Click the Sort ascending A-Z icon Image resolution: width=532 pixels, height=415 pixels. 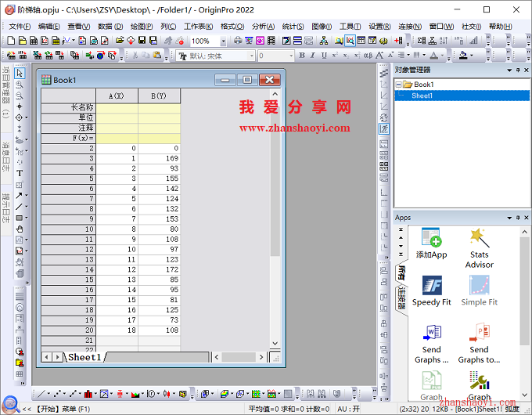(444, 41)
